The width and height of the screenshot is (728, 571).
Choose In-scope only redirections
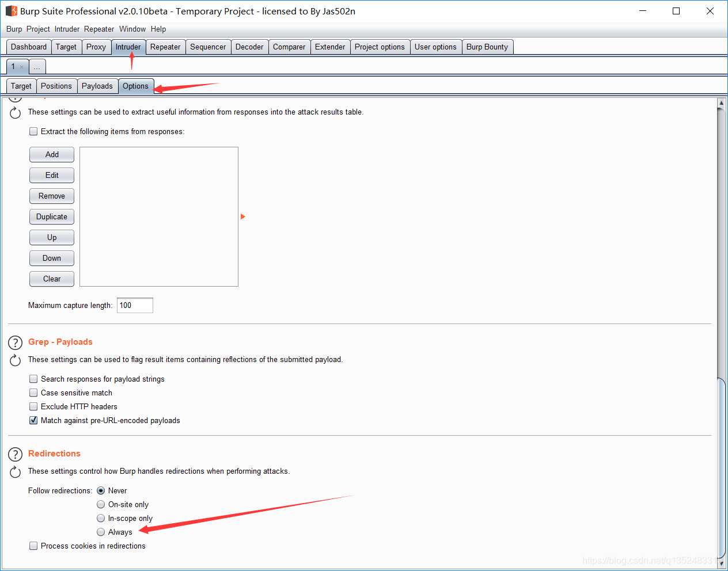pos(101,518)
